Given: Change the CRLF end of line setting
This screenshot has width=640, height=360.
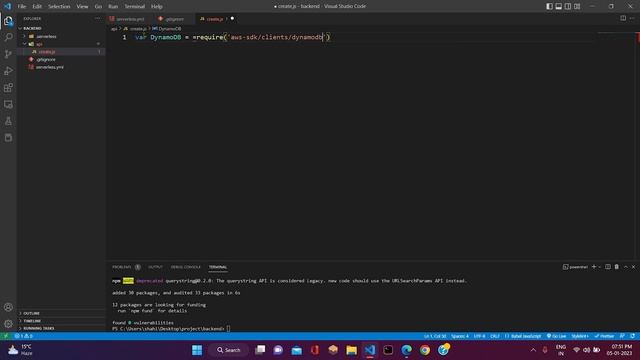Looking at the screenshot, I should [x=495, y=336].
